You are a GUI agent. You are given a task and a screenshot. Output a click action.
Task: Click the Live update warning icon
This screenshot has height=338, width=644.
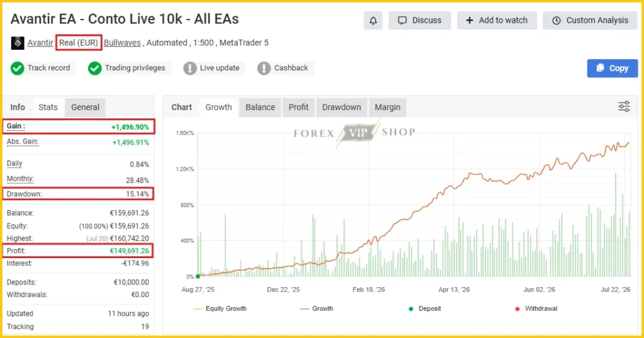pyautogui.click(x=190, y=68)
